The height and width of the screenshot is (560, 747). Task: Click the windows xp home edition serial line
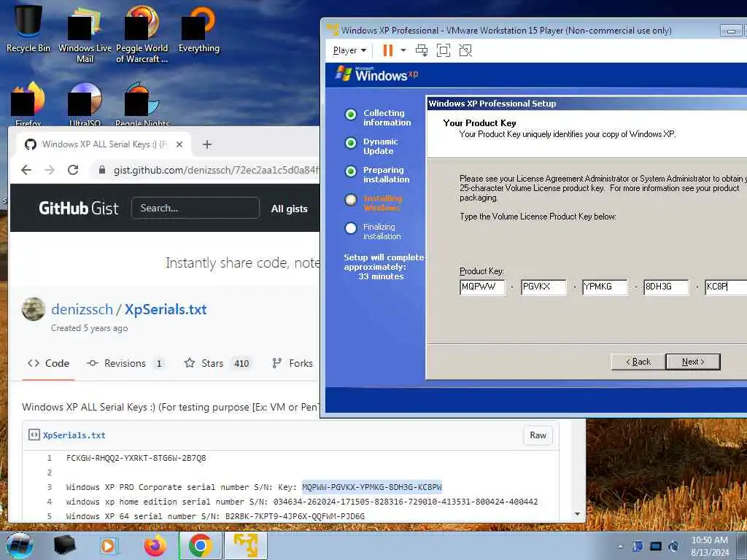click(x=302, y=502)
